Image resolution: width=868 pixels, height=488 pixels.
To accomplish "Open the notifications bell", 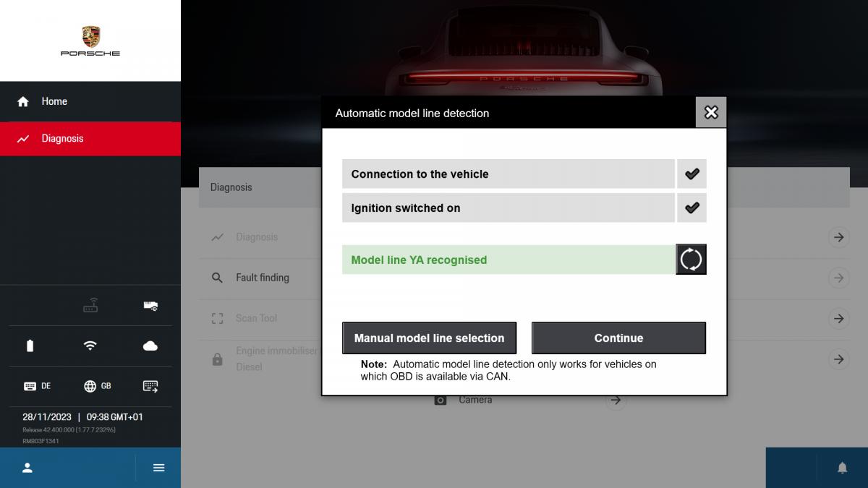I will pyautogui.click(x=842, y=468).
